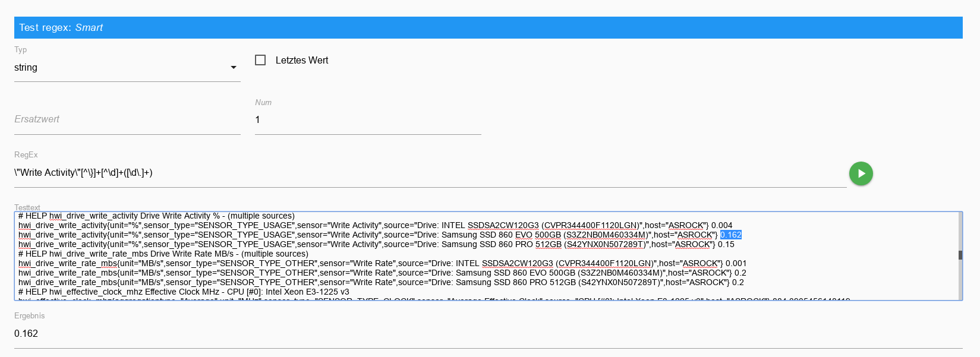The image size is (980, 357).
Task: Click the Letztes Wert label text
Action: click(301, 60)
